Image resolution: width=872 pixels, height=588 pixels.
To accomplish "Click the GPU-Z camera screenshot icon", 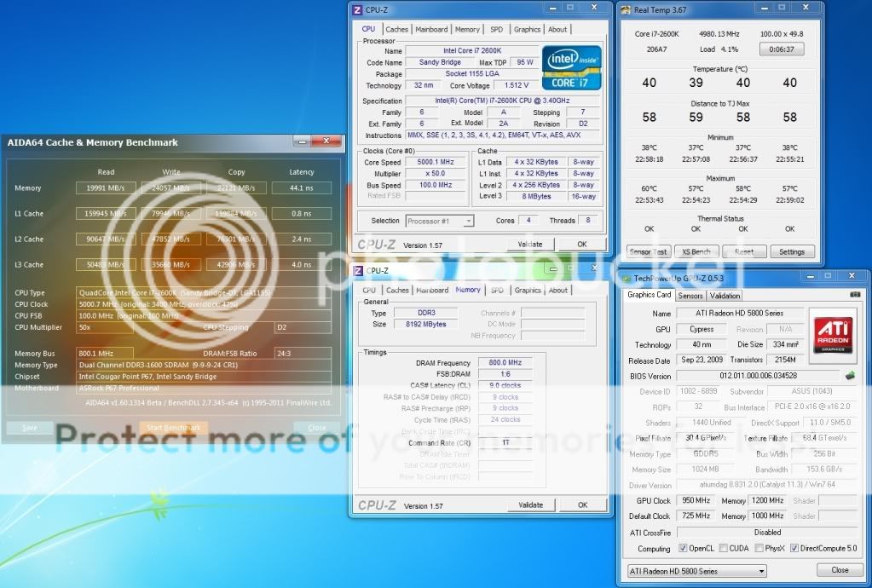I will 855,295.
